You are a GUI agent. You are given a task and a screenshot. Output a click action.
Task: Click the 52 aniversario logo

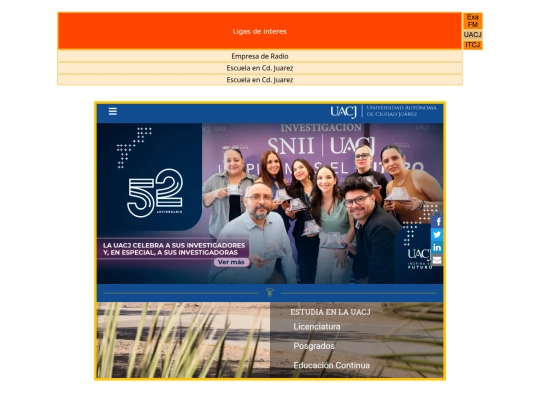pyautogui.click(x=155, y=193)
